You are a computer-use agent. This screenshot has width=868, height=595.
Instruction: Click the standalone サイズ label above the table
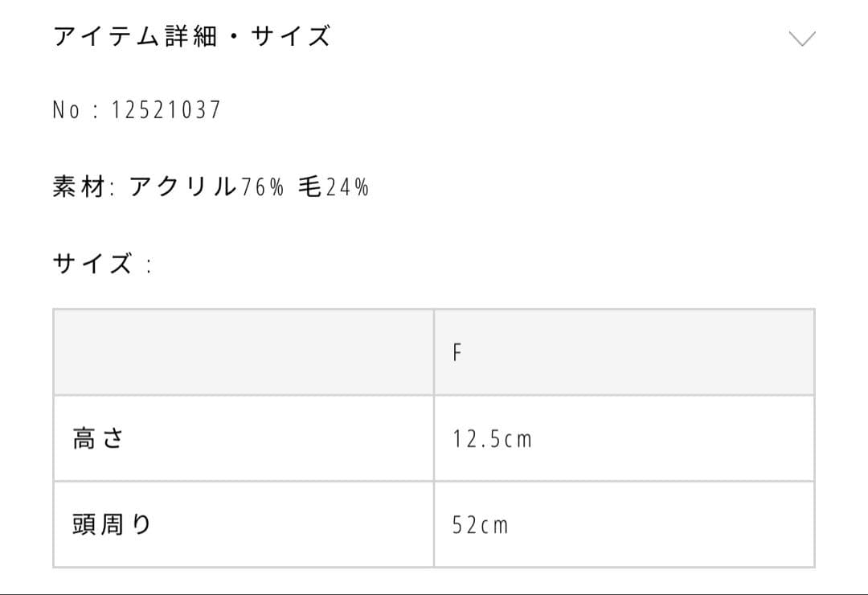tap(92, 264)
